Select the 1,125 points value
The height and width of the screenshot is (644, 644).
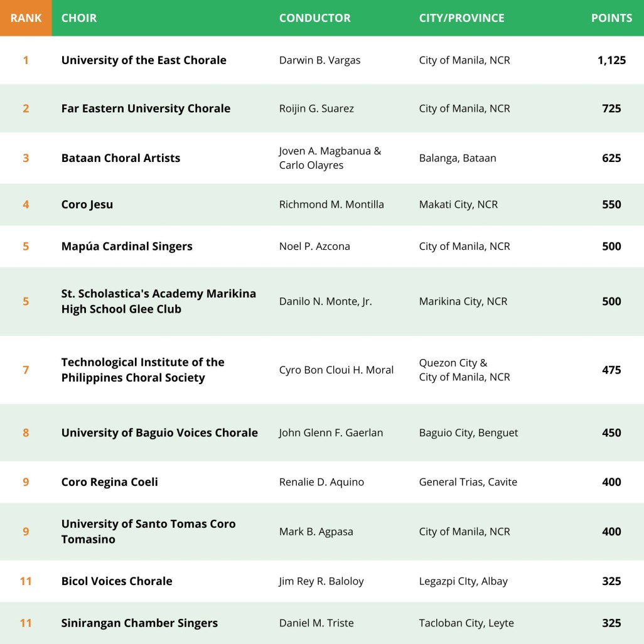611,60
